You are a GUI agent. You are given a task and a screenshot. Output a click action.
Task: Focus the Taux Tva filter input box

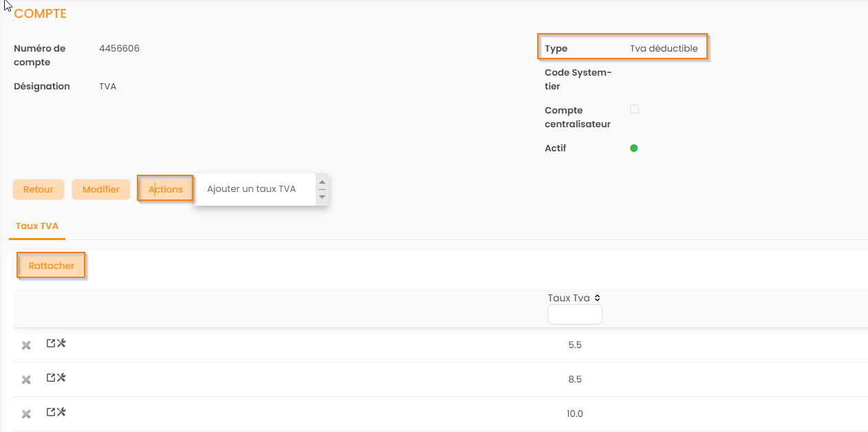tap(574, 315)
